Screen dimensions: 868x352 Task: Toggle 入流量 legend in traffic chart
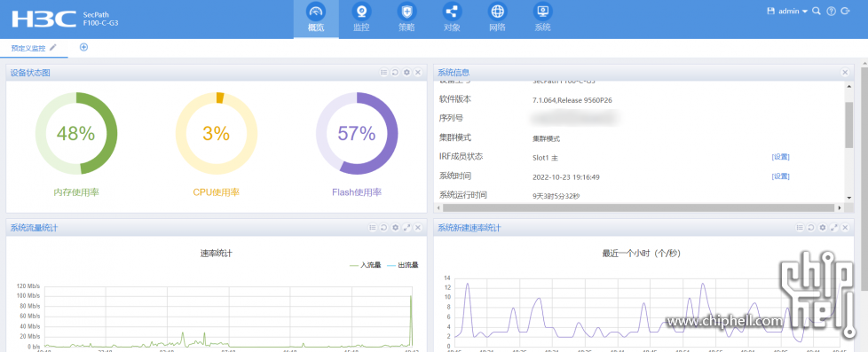click(366, 265)
